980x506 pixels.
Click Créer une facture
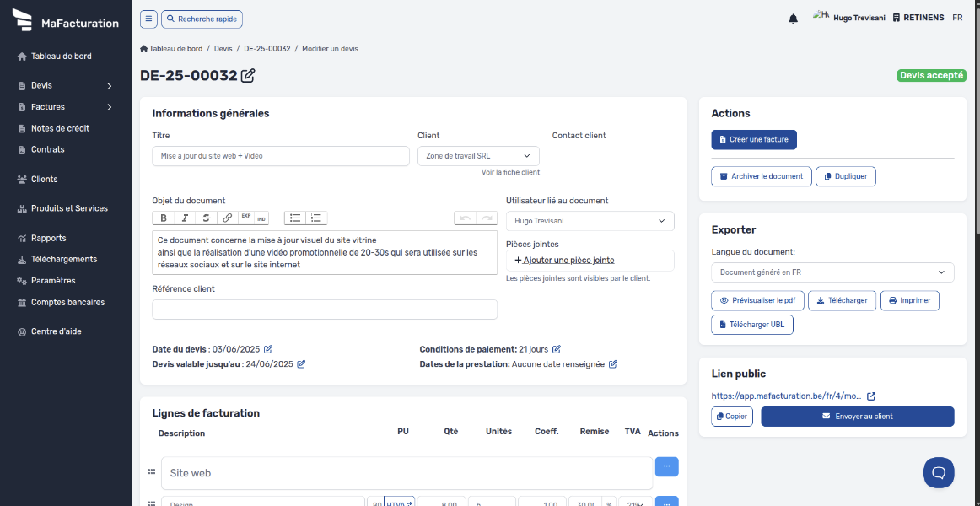point(753,139)
